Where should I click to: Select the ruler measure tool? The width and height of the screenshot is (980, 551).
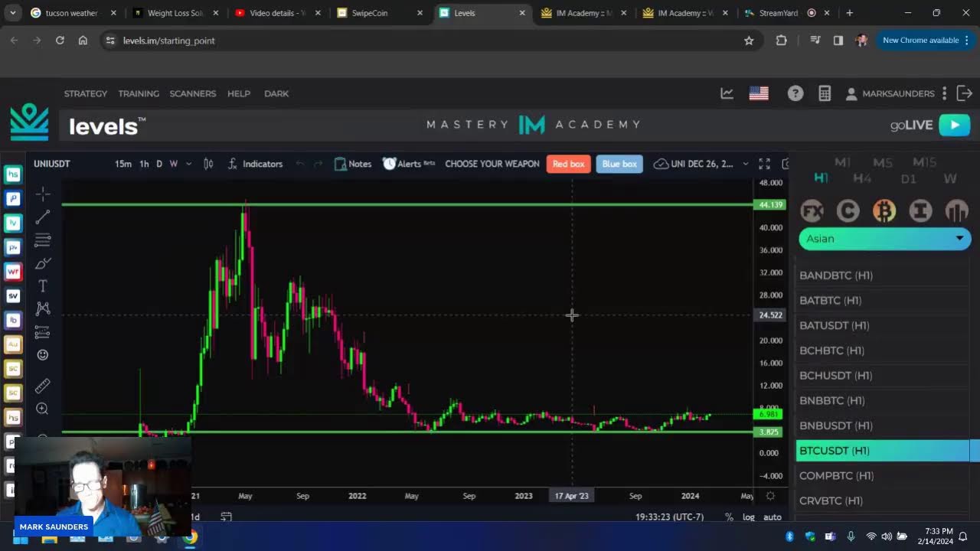(x=43, y=386)
